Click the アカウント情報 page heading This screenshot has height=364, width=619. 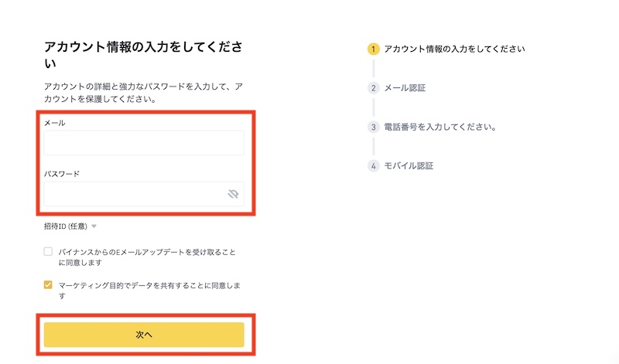click(143, 55)
